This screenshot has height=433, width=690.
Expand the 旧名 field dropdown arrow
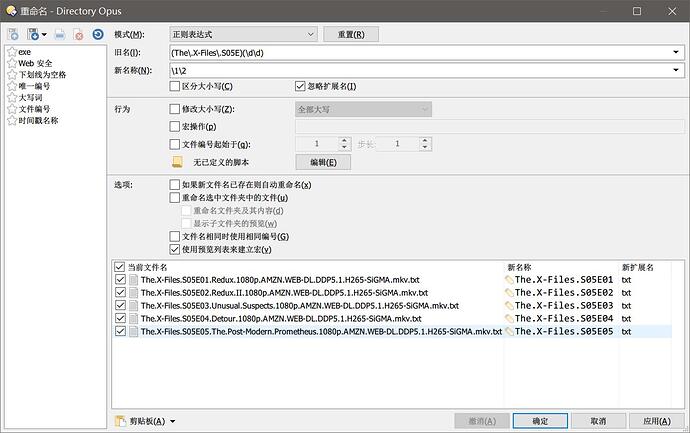click(675, 52)
